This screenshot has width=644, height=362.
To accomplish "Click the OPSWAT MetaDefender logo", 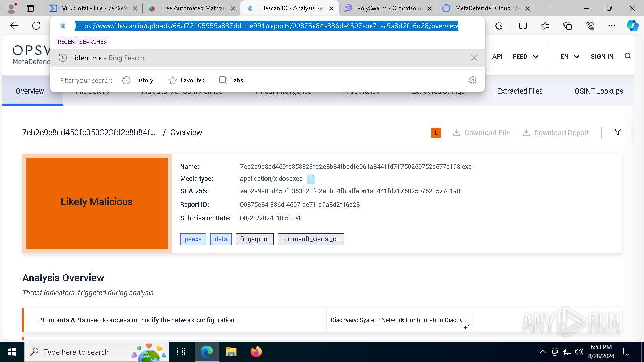I will tap(31, 55).
